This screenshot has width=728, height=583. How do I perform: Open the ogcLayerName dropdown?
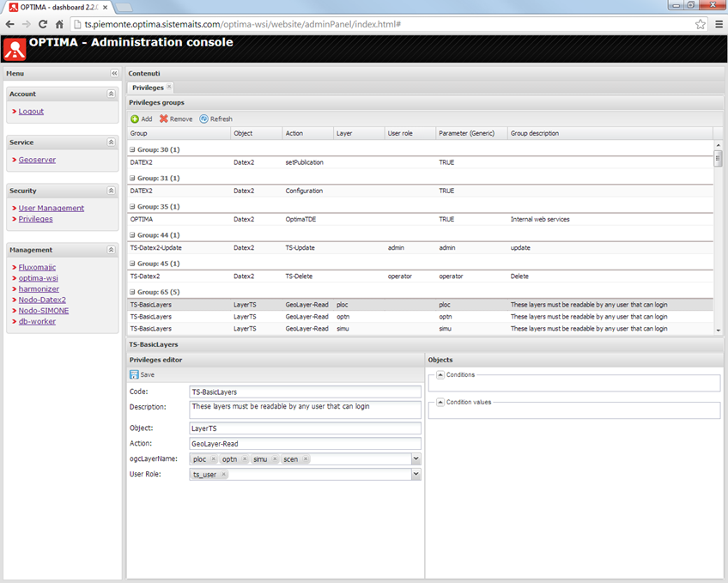pos(416,459)
